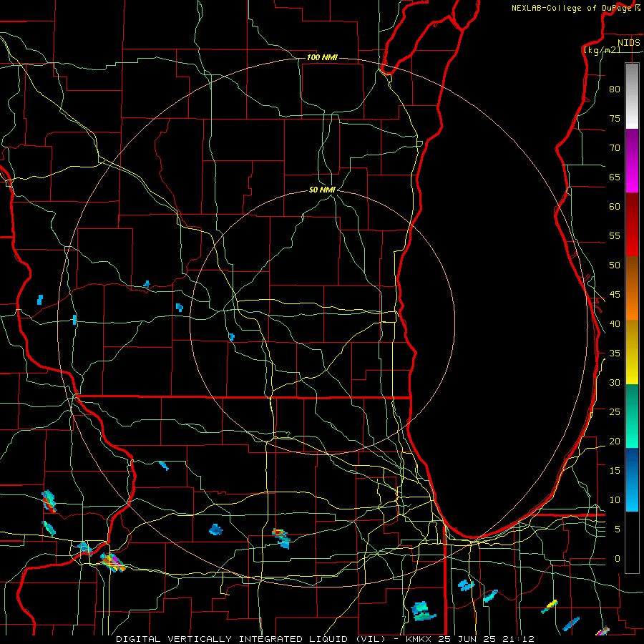The width and height of the screenshot is (644, 644).
Task: Click scale value 45 on the legend
Action: [615, 295]
